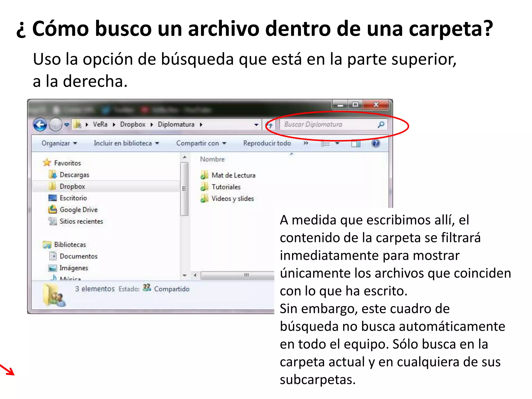Open Incluir en biblioteca menu
This screenshot has height=399, width=532.
pos(127,143)
